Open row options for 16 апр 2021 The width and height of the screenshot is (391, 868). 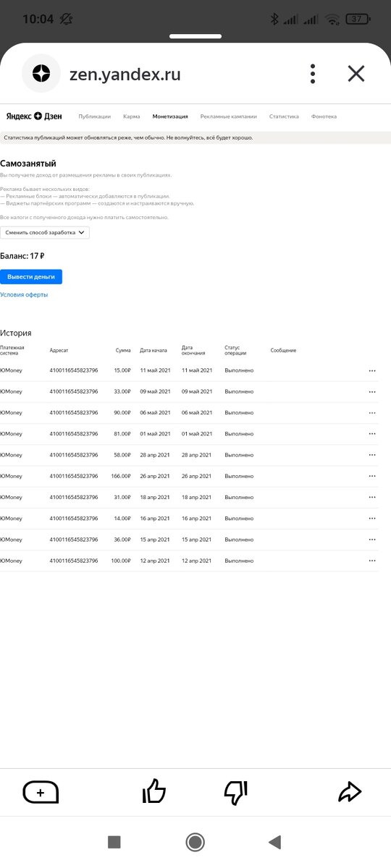(x=372, y=519)
